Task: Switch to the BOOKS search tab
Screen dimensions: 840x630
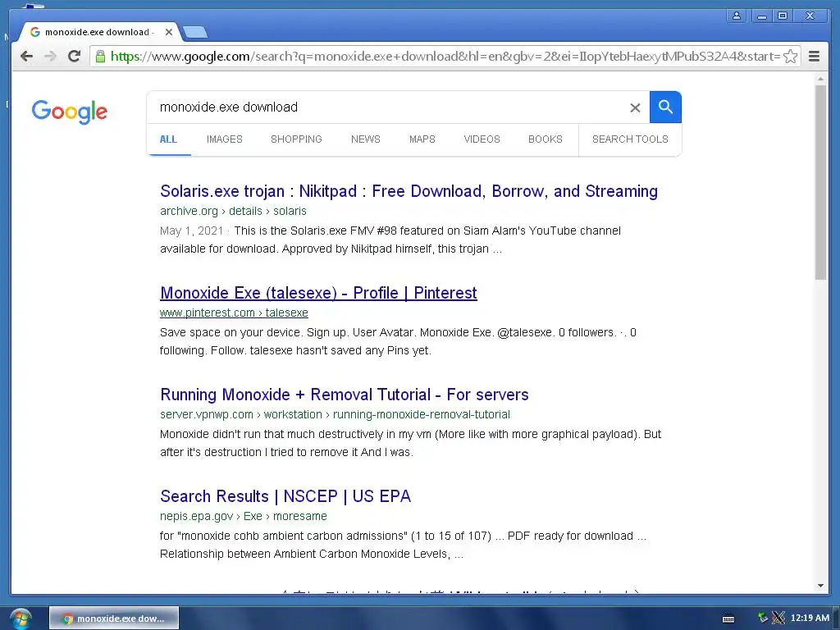Action: [x=545, y=139]
